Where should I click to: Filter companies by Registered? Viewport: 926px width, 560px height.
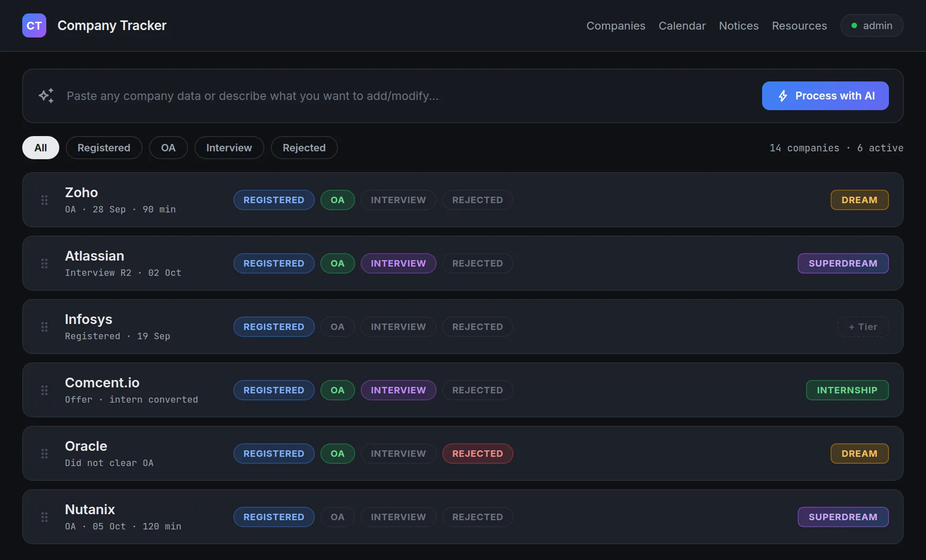pos(104,148)
